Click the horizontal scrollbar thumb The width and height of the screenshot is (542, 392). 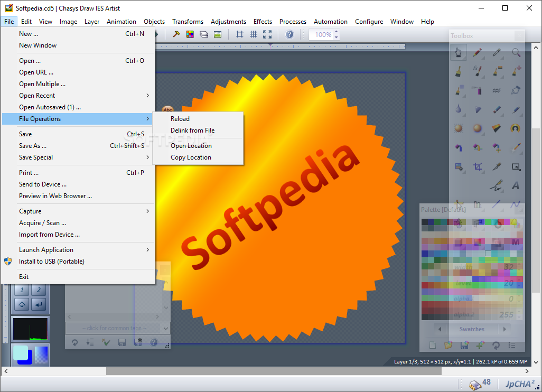[x=274, y=371]
